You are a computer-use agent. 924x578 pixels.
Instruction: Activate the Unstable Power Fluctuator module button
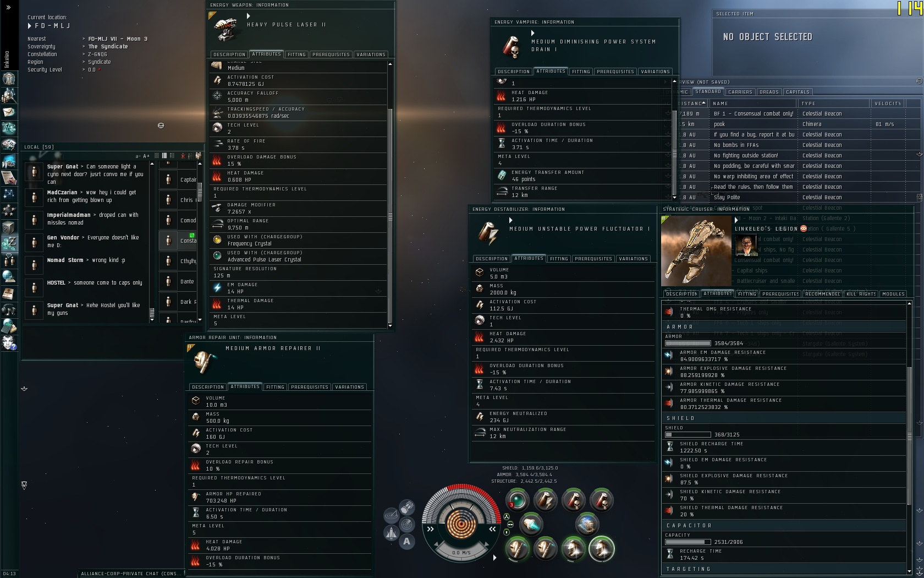pyautogui.click(x=545, y=500)
